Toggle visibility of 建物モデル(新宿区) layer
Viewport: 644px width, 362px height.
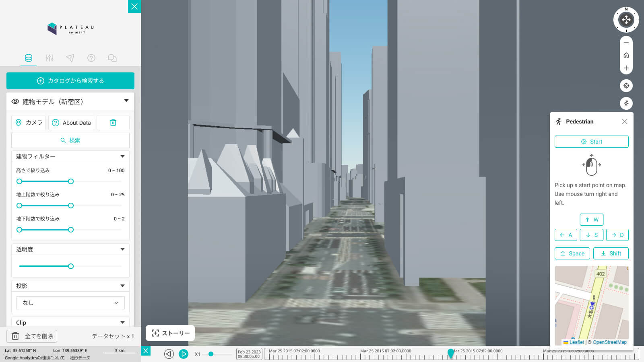tap(15, 101)
